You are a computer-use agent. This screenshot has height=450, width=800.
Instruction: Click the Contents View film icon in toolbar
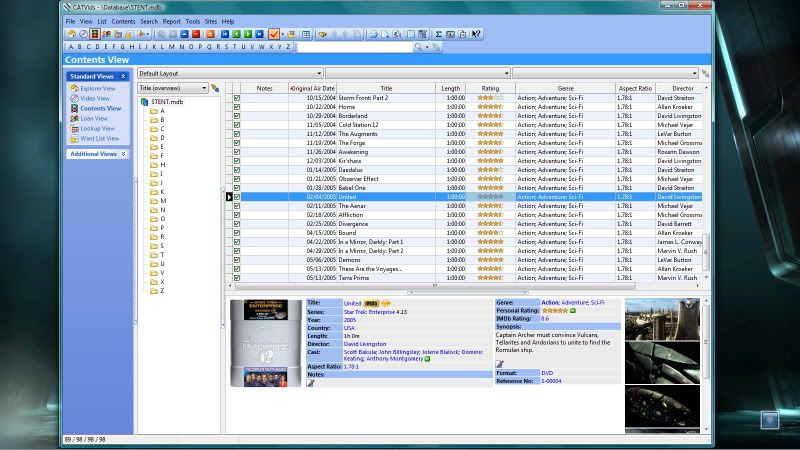(x=95, y=34)
